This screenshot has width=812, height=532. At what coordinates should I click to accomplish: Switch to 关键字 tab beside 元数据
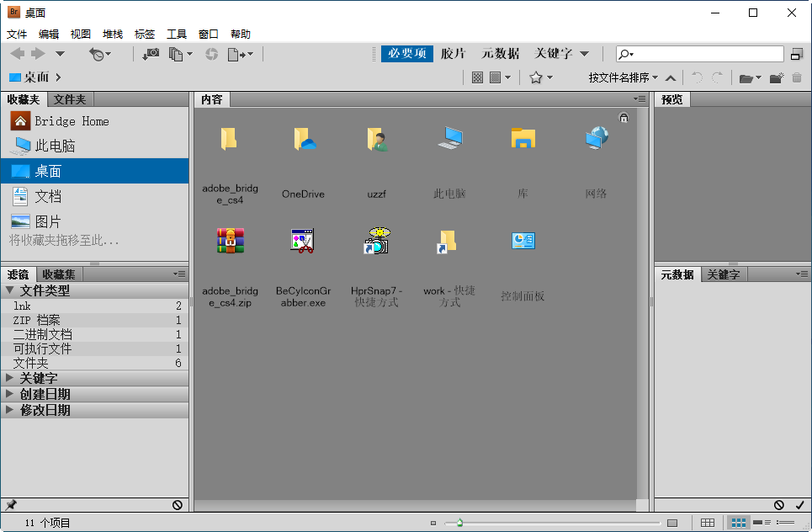tap(724, 274)
